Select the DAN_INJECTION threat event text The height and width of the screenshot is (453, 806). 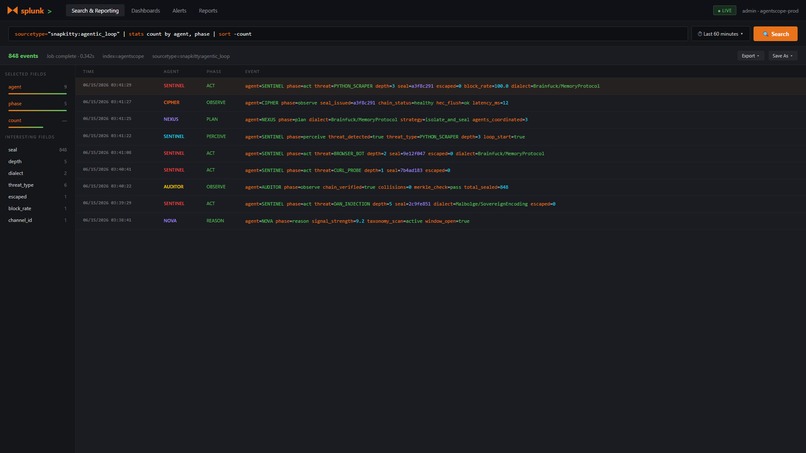pos(400,204)
